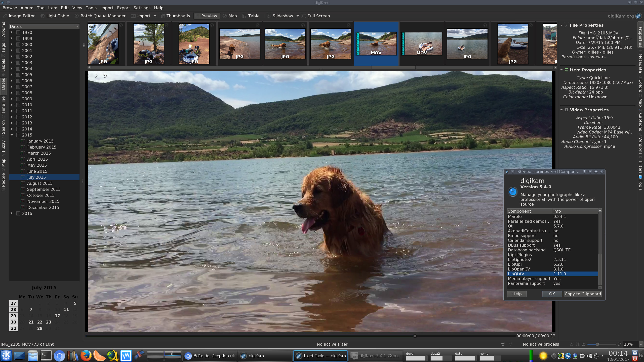The width and height of the screenshot is (644, 362).
Task: Open the Export menu
Action: click(123, 8)
